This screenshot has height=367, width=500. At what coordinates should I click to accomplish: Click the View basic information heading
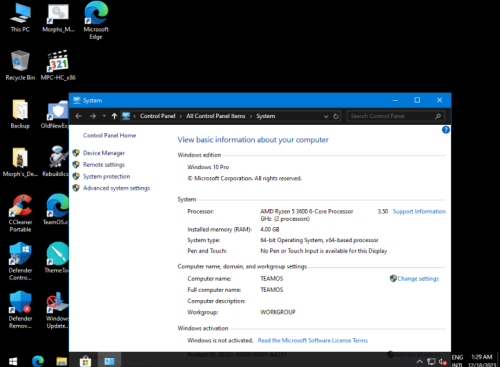[253, 140]
